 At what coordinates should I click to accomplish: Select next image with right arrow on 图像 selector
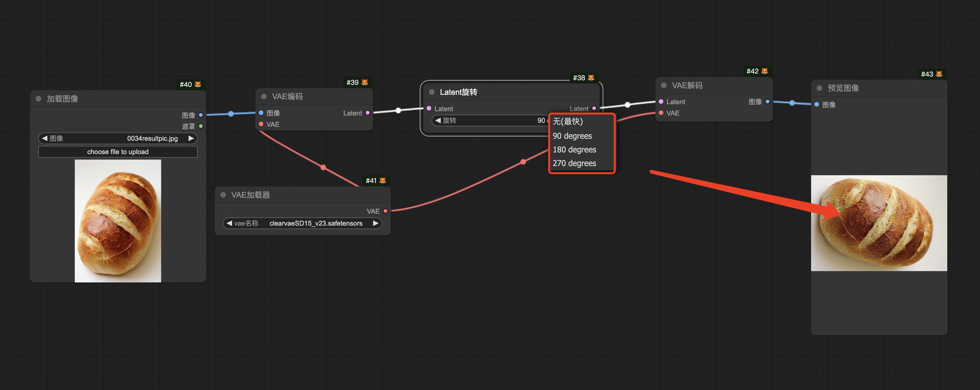tap(191, 138)
